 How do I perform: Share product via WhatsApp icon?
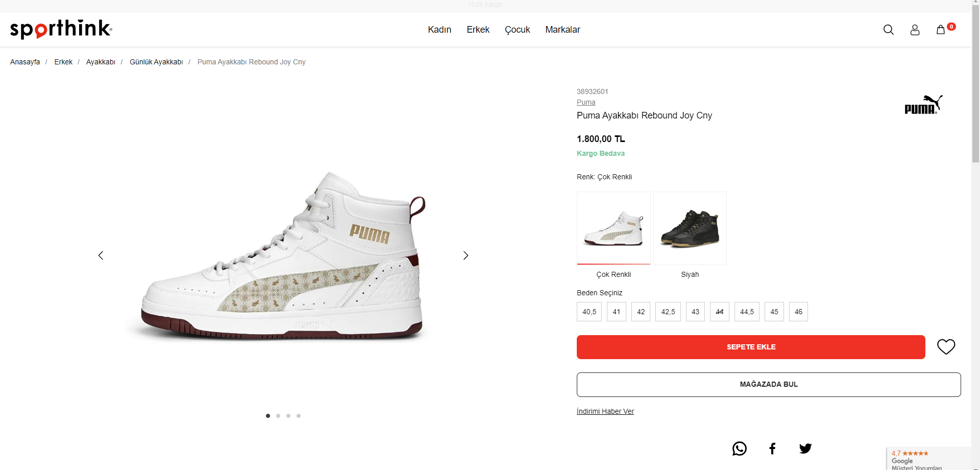click(x=739, y=449)
